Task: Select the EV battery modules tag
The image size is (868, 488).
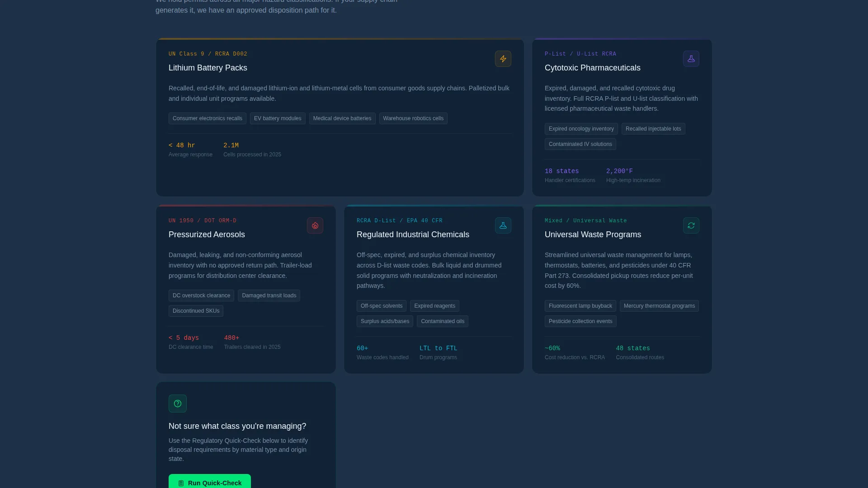Action: tap(278, 118)
